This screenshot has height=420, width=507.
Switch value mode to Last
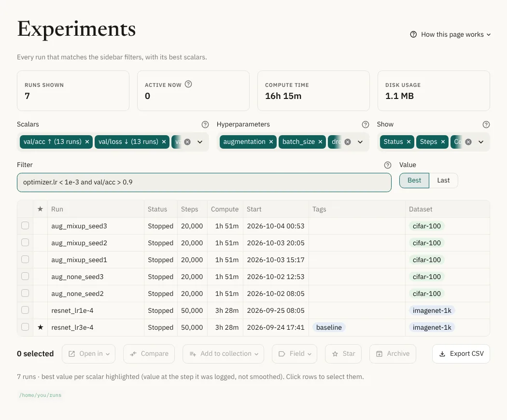pyautogui.click(x=443, y=181)
